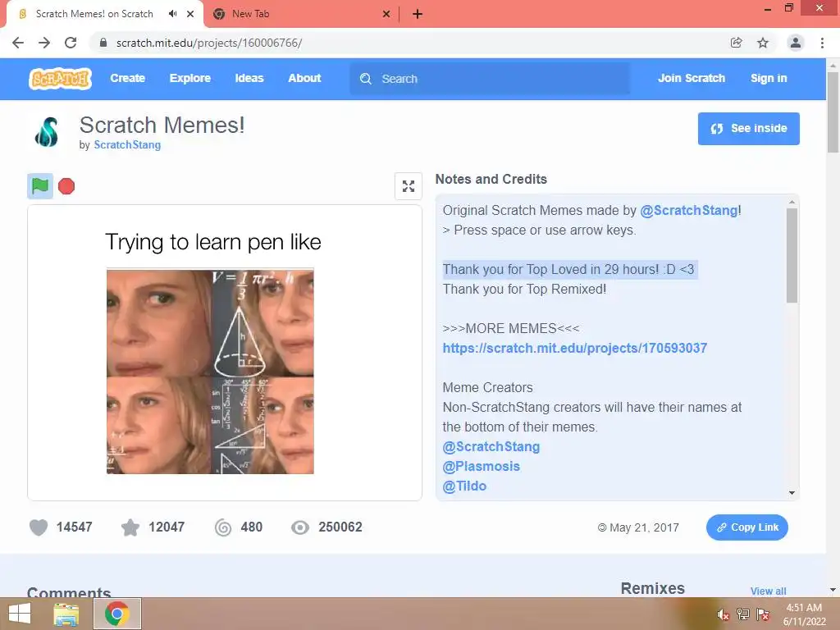Image resolution: width=840 pixels, height=630 pixels.
Task: Open the @Tildo profile link
Action: (x=464, y=486)
